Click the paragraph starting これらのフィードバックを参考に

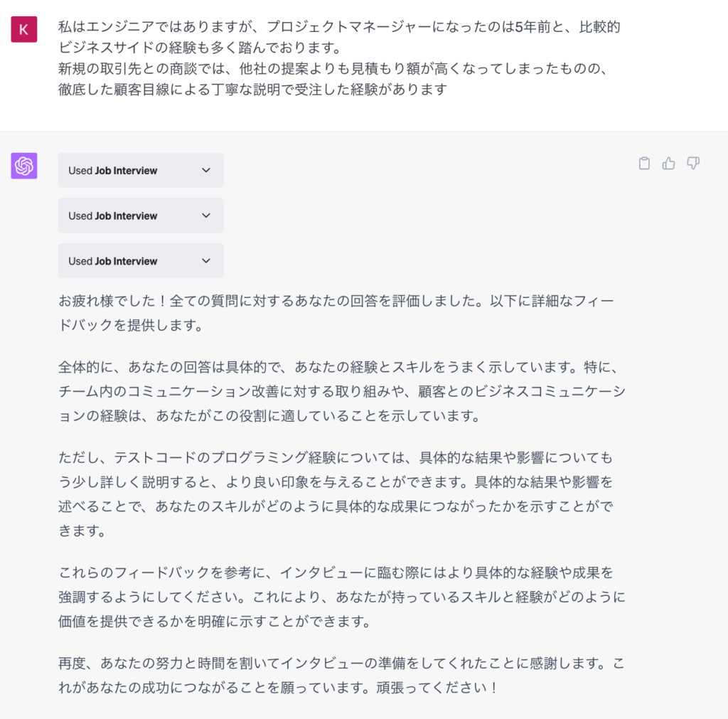(x=342, y=597)
